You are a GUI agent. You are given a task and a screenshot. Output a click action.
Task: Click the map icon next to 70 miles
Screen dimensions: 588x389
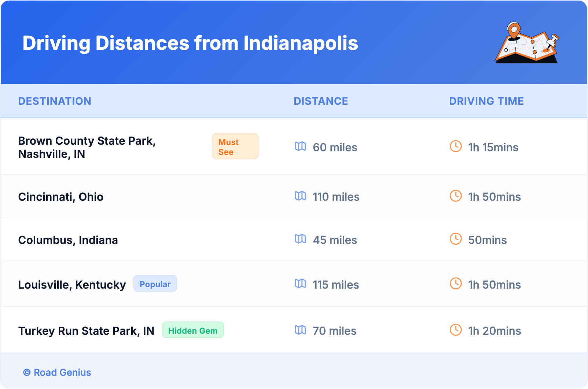tap(300, 330)
